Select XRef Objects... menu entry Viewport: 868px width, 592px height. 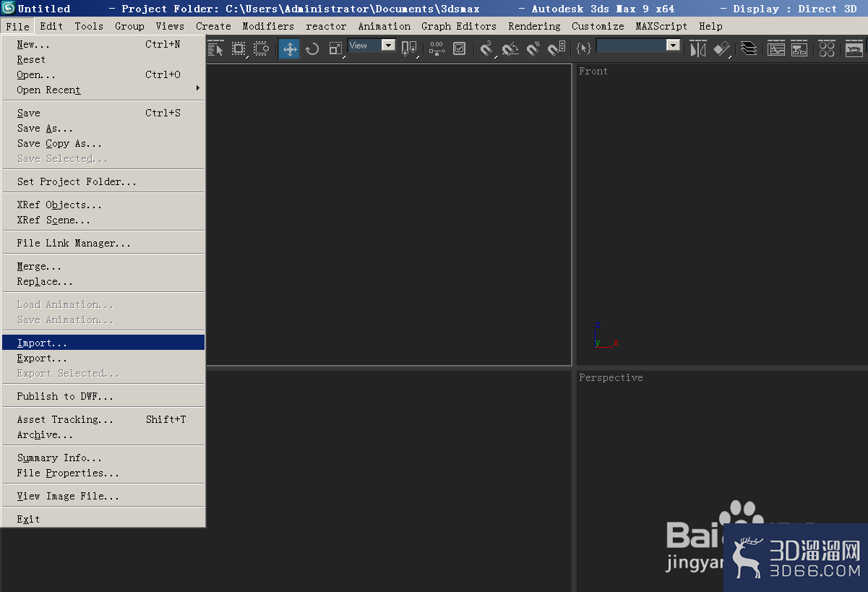(x=103, y=205)
